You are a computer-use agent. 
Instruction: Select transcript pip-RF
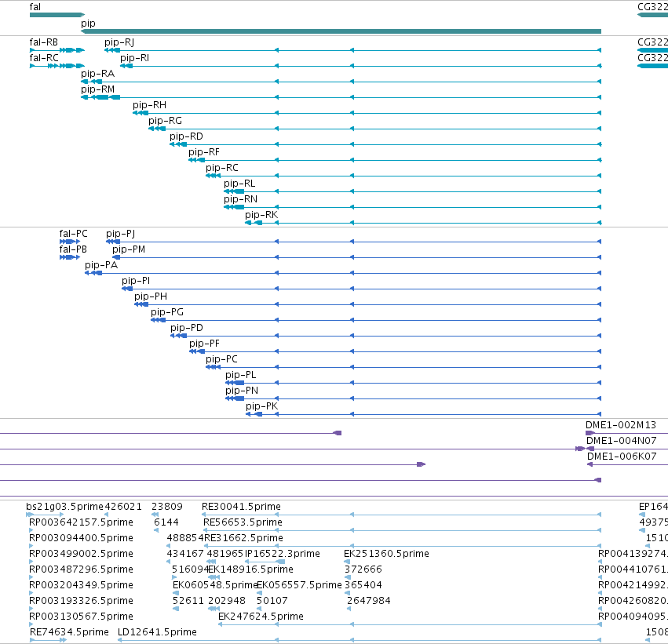tap(204, 152)
